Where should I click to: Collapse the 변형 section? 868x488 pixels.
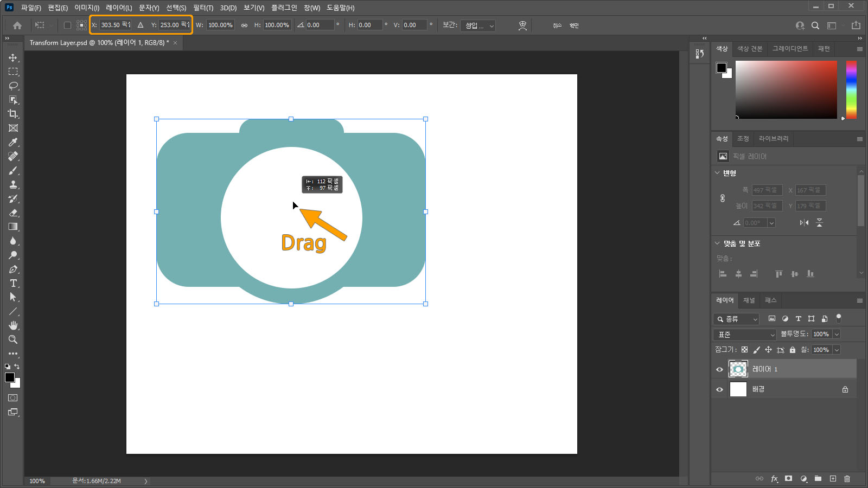tap(717, 173)
